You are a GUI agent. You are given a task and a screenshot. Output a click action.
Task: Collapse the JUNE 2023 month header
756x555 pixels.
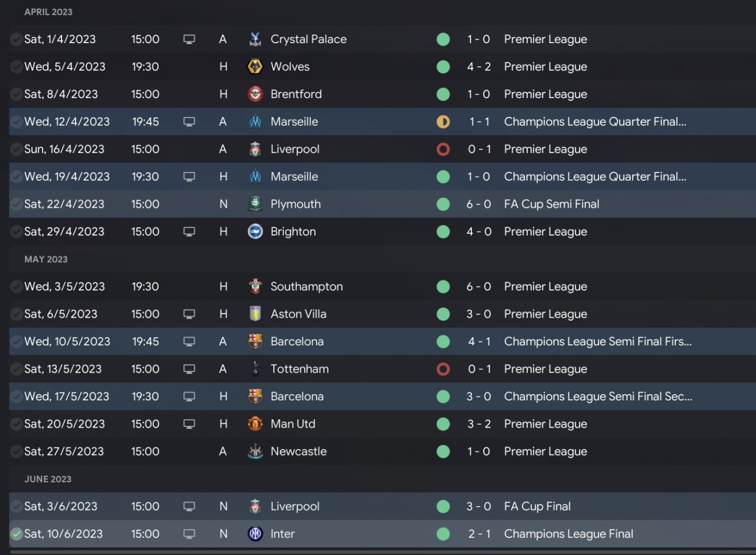click(48, 479)
